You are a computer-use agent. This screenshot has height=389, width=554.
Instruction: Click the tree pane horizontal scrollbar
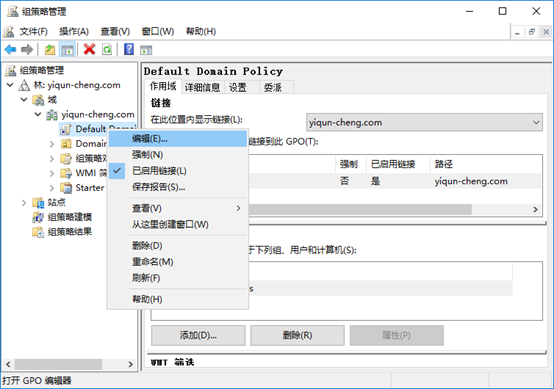click(x=69, y=364)
